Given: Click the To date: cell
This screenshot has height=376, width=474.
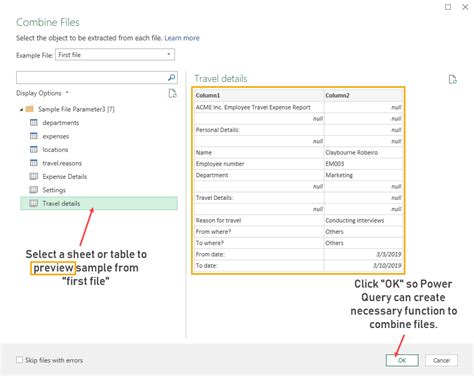Looking at the screenshot, I should pyautogui.click(x=259, y=266).
